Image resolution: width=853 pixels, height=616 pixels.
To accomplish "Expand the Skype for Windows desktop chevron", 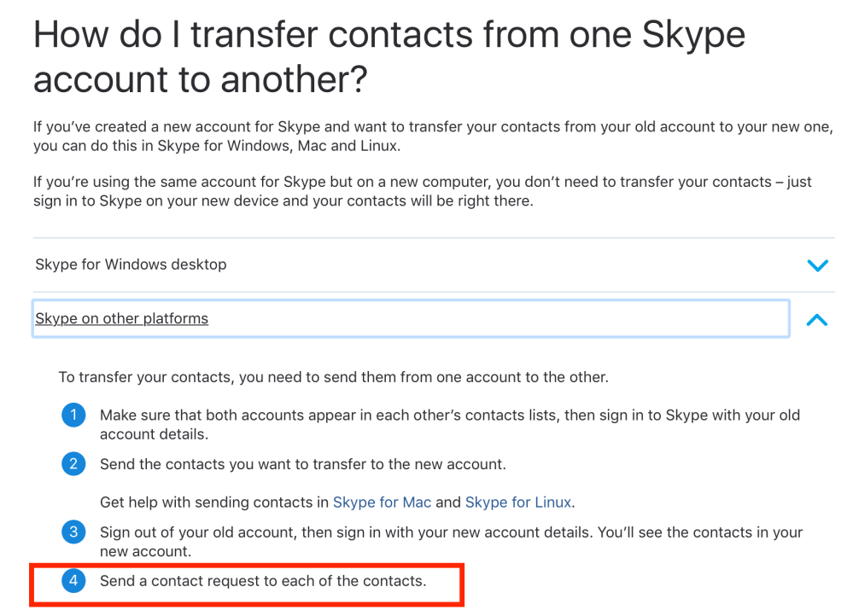I will [817, 265].
